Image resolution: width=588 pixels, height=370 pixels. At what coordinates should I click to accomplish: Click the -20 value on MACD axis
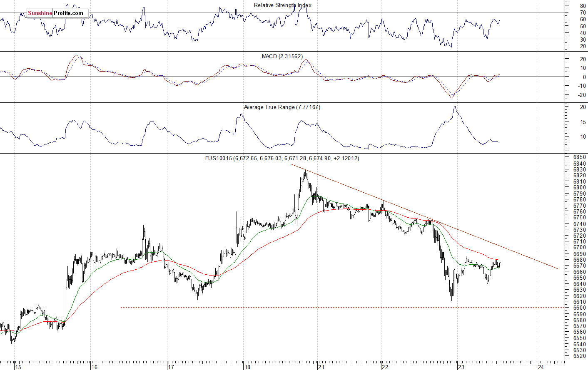coord(581,95)
